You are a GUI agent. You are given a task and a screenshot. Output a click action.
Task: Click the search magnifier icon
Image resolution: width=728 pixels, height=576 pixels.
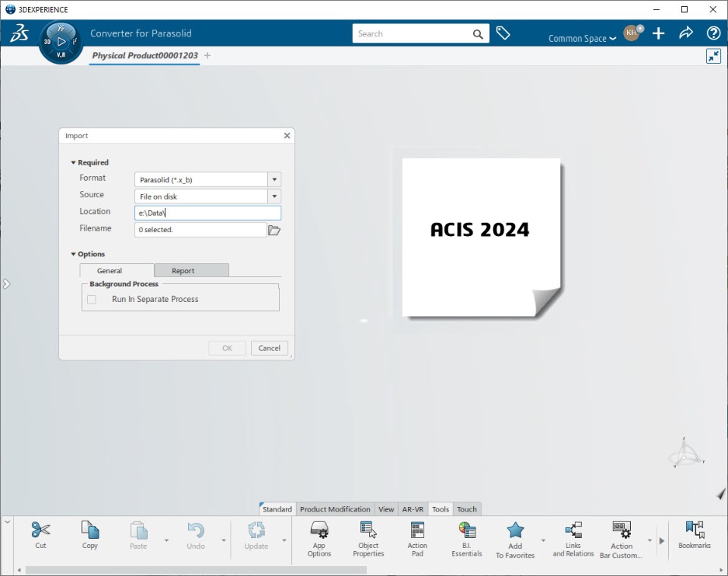478,34
